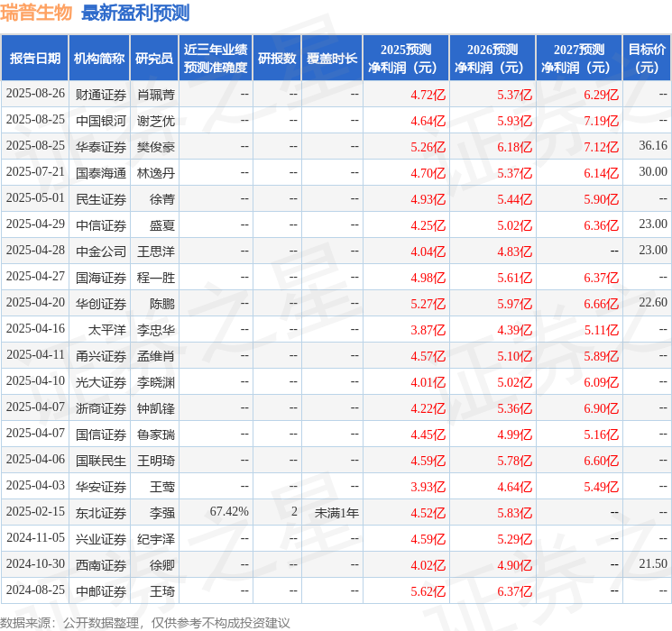Click 国信证券 institution cell

(x=101, y=434)
